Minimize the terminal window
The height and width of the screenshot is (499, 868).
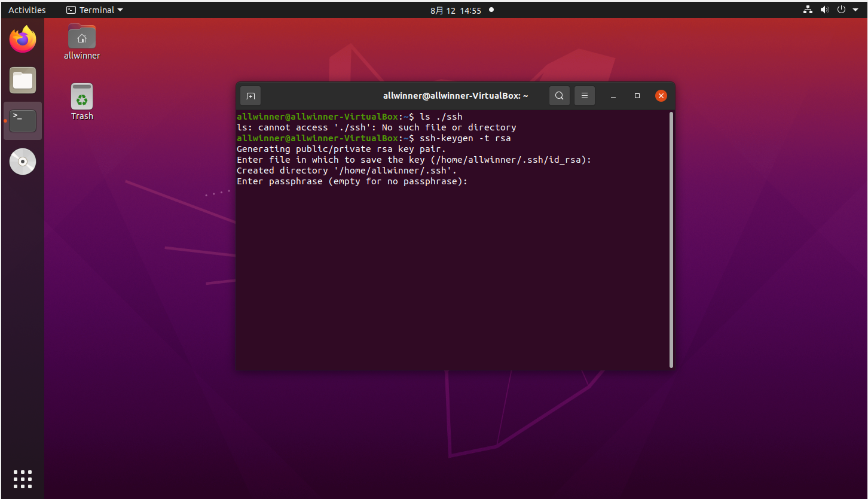613,96
